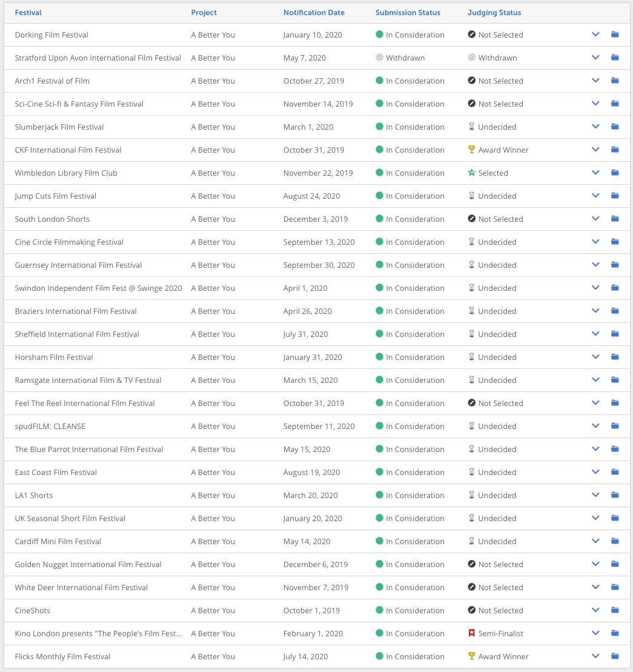Expand the Cardiff Mini Film Festival chevron

click(595, 541)
